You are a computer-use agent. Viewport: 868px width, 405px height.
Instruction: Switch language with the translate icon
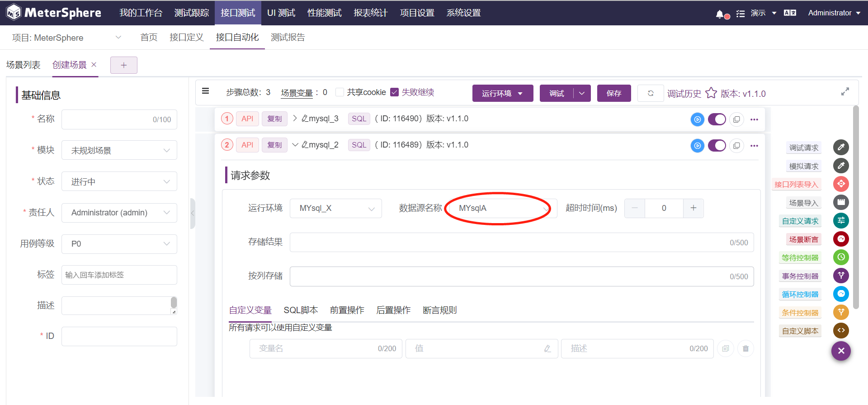click(x=790, y=13)
